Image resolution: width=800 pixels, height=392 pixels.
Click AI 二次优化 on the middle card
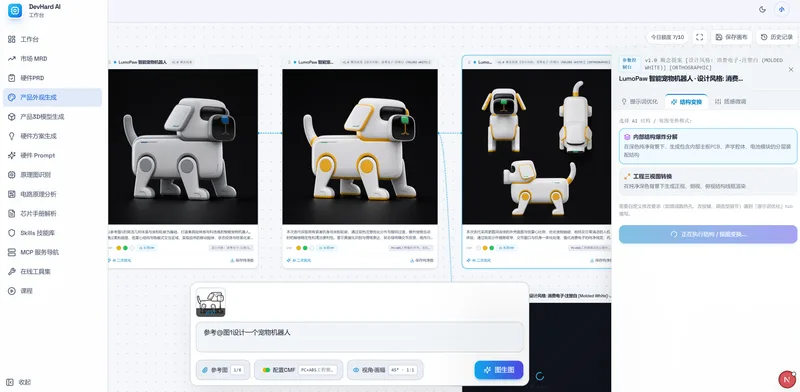pyautogui.click(x=299, y=260)
